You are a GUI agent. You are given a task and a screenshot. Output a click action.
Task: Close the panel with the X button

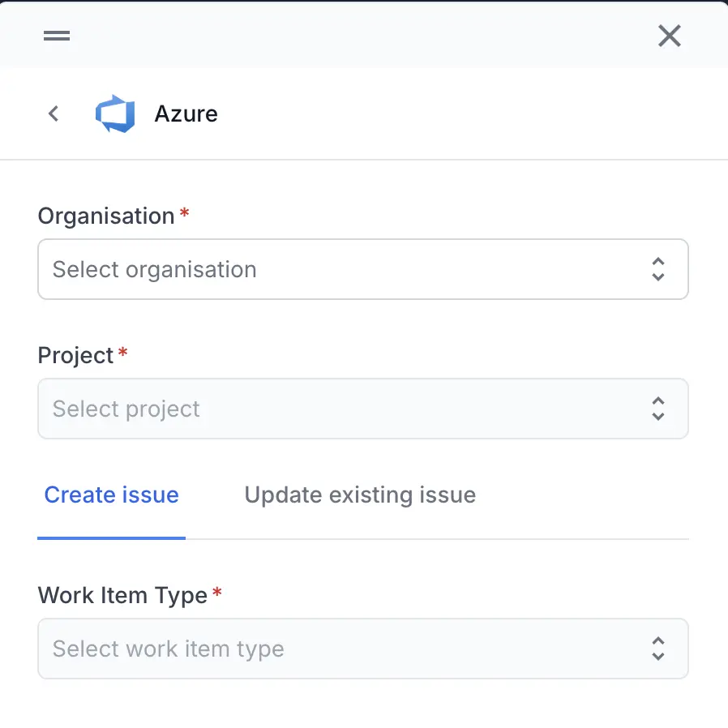(669, 36)
